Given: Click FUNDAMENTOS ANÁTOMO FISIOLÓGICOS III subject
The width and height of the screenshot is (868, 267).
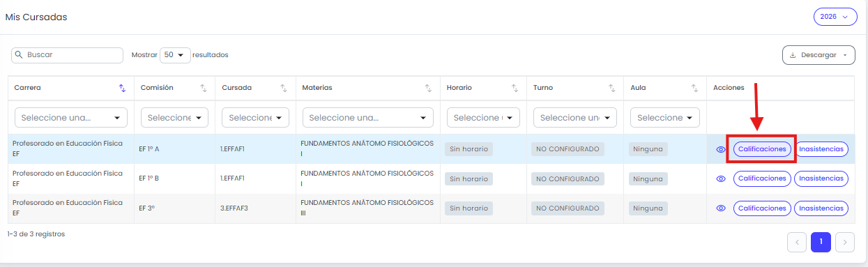Looking at the screenshot, I should 367,208.
